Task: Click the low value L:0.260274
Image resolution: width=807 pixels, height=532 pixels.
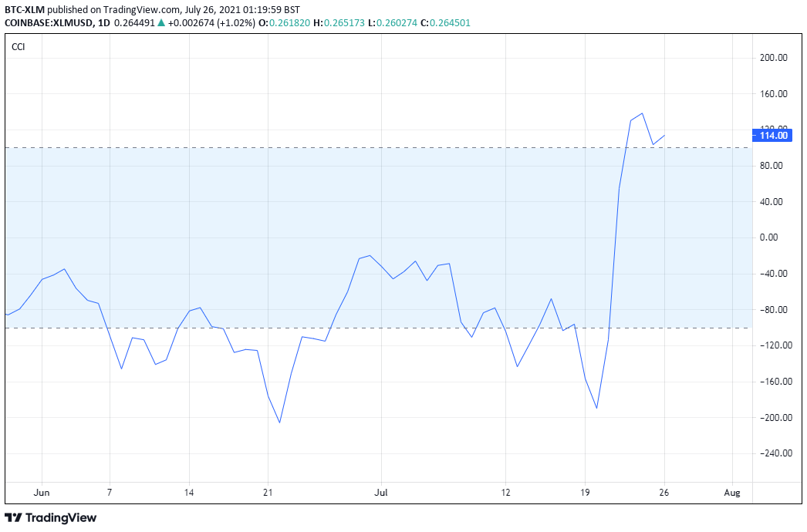Action: pos(393,22)
